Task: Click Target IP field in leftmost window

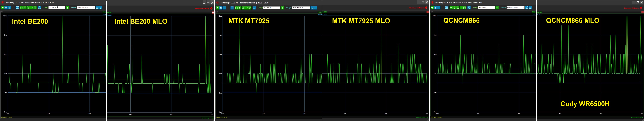Action: (x=57, y=8)
